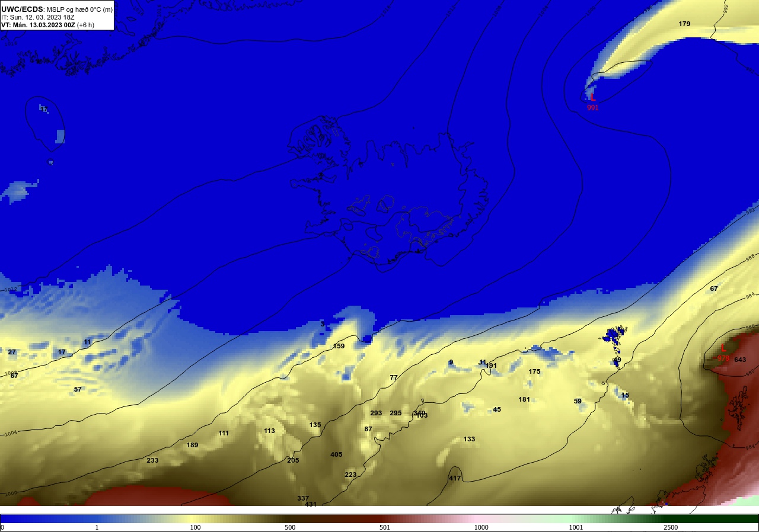Click the height value 179
Screen dimensions: 759x532
[684, 24]
